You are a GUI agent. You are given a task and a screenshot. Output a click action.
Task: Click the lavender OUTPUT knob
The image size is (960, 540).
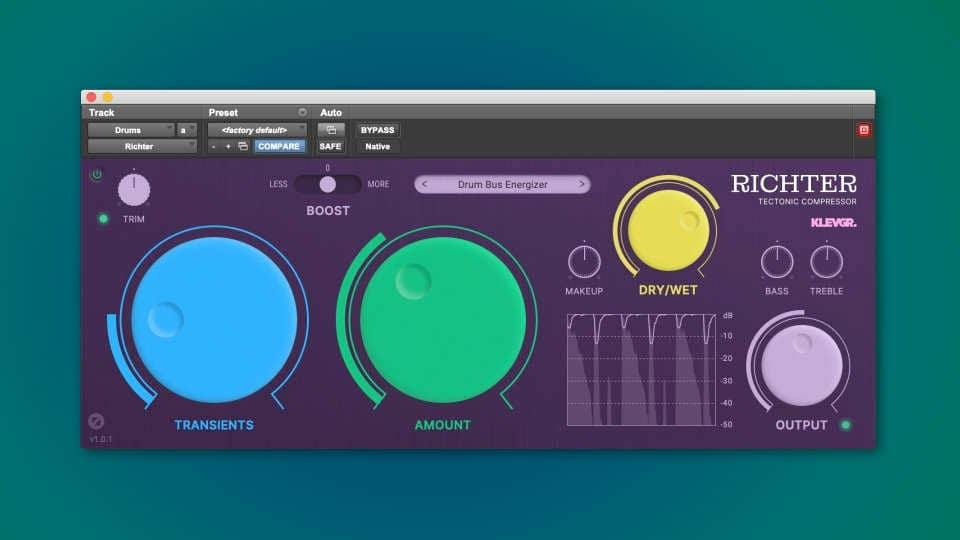click(x=801, y=366)
